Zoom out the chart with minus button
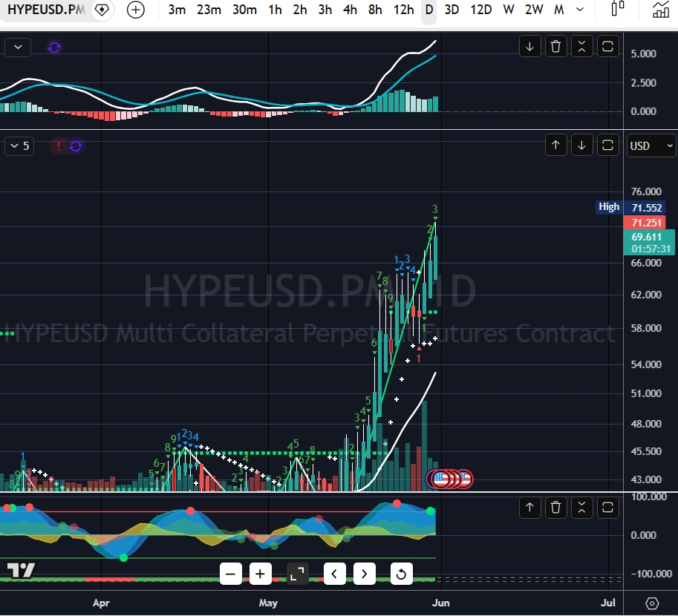 (x=230, y=574)
